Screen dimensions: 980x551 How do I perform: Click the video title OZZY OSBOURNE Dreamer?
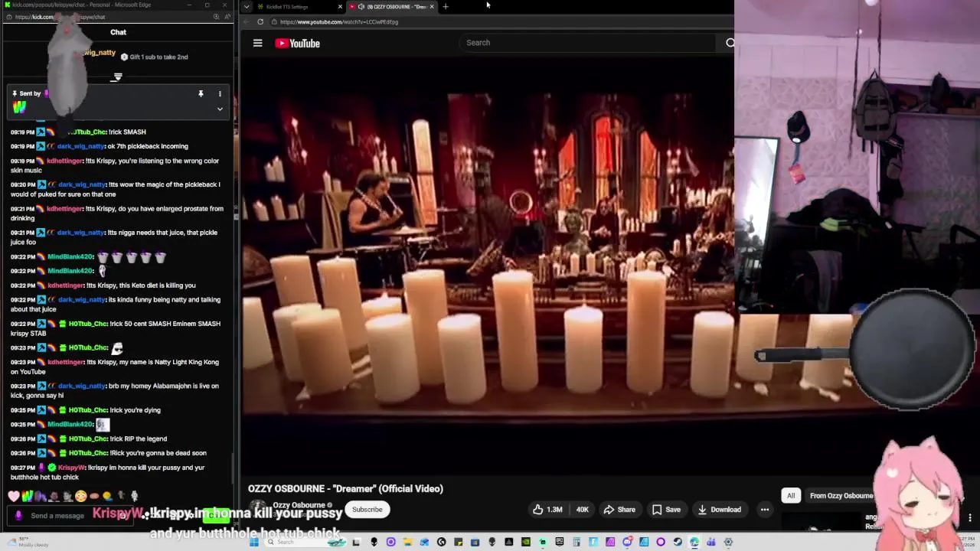click(x=345, y=488)
